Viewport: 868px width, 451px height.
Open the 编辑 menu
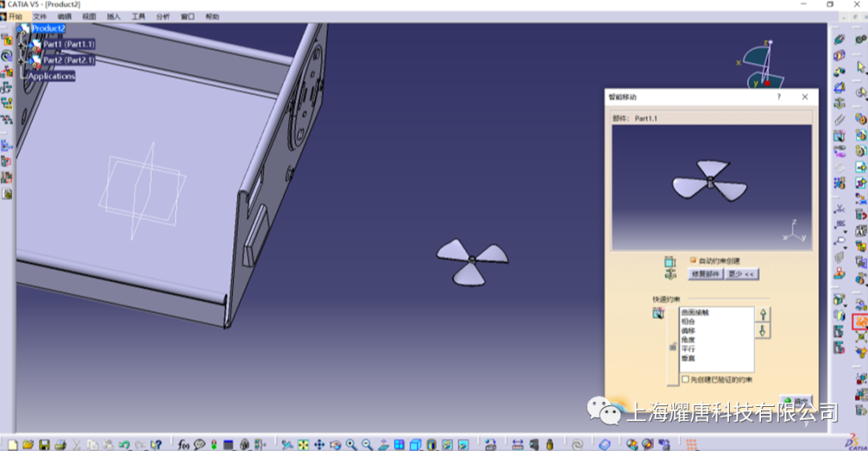tap(65, 17)
